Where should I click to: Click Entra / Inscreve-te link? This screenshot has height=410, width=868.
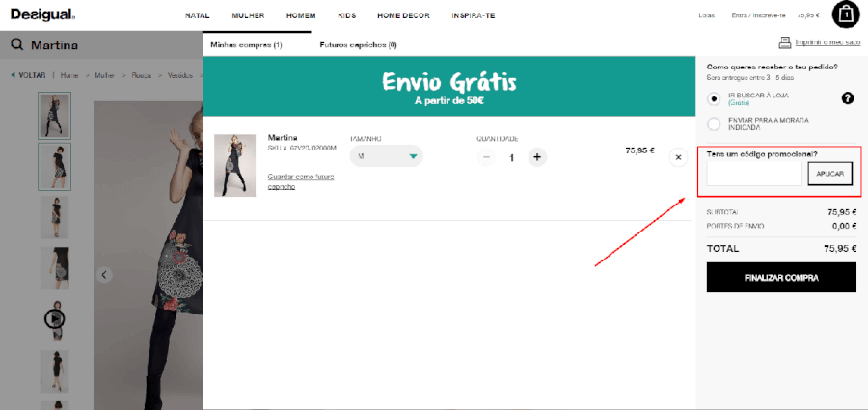[758, 15]
